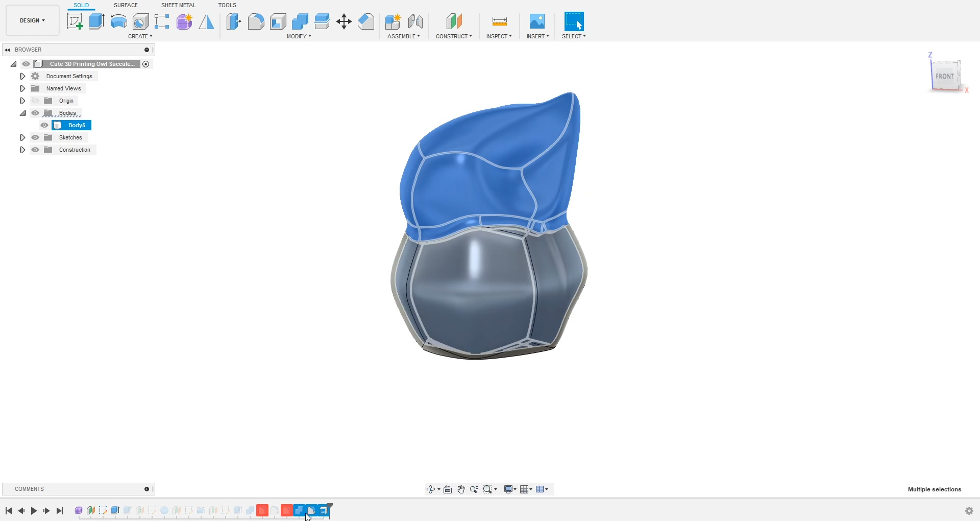Image resolution: width=980 pixels, height=521 pixels.
Task: Jump to the timeline end
Action: point(60,511)
